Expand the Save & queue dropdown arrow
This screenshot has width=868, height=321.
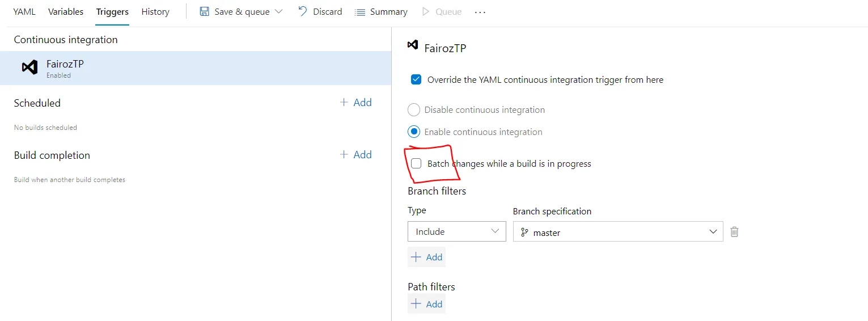click(278, 11)
